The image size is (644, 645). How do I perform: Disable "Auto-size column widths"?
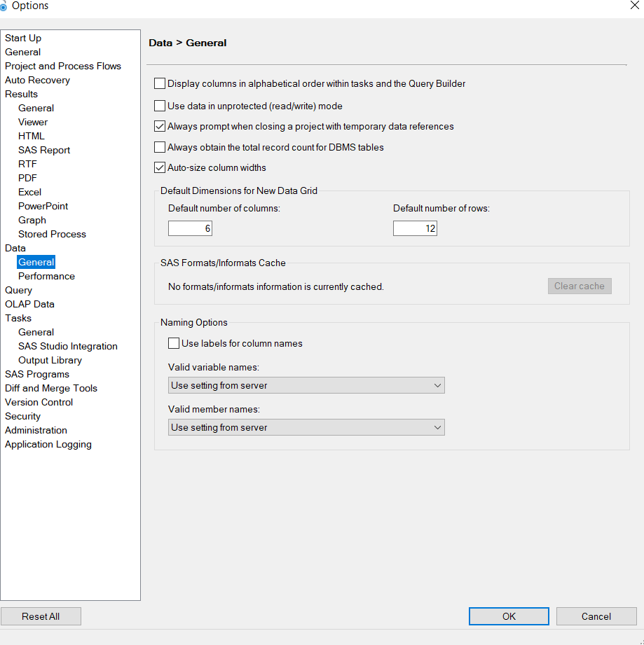click(159, 167)
